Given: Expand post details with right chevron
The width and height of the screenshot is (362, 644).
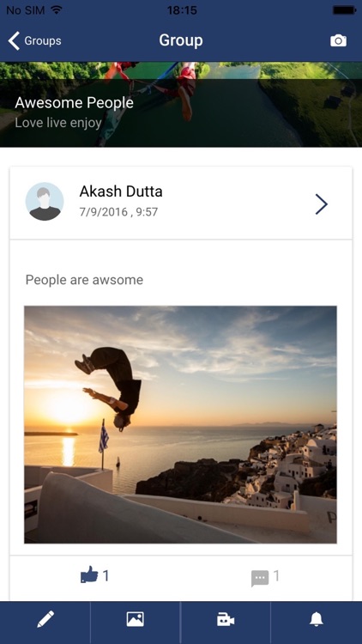Looking at the screenshot, I should coord(322,204).
